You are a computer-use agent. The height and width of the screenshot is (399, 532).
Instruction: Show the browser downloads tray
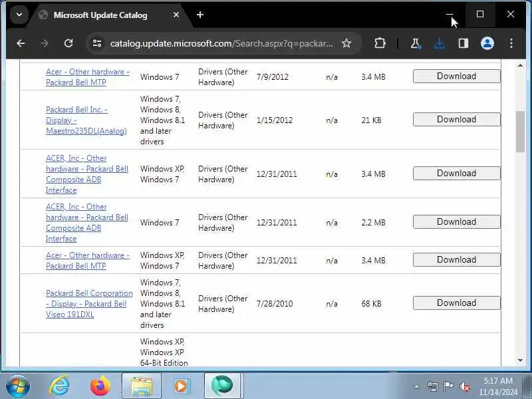pyautogui.click(x=440, y=43)
